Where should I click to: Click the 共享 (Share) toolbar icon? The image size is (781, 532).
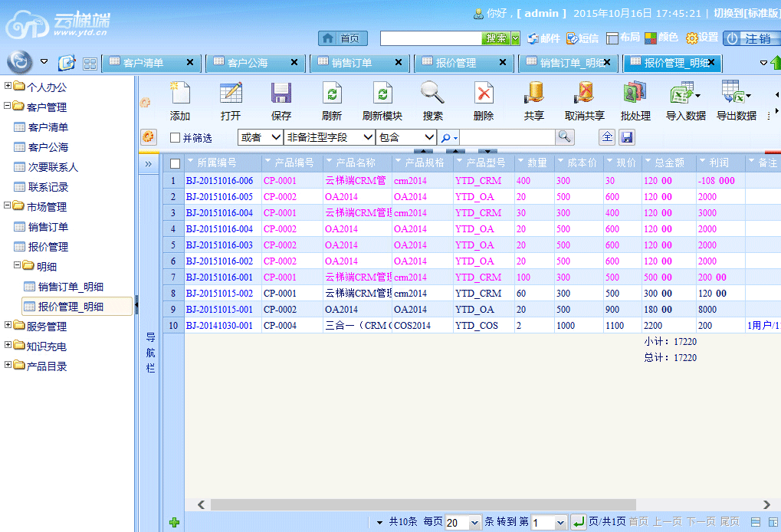pyautogui.click(x=534, y=94)
